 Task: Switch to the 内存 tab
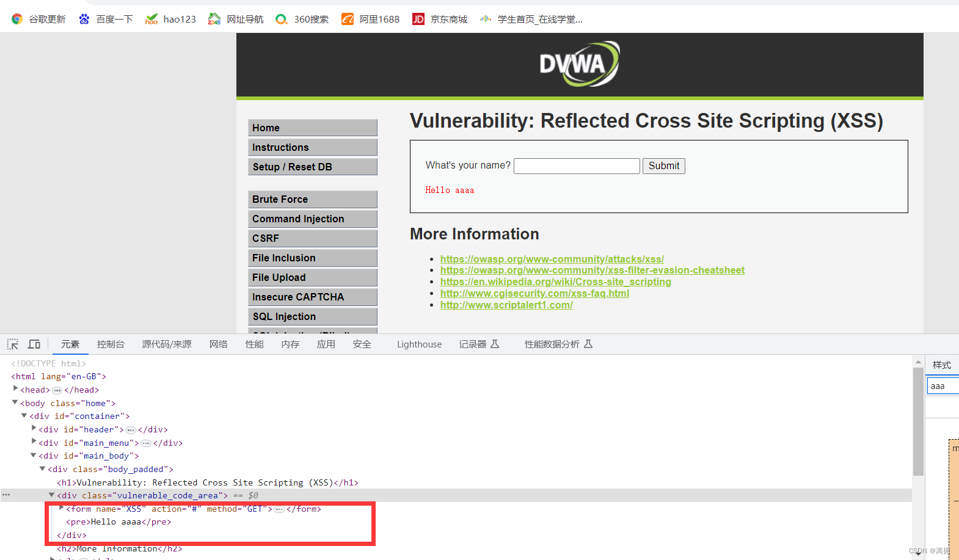coord(290,344)
